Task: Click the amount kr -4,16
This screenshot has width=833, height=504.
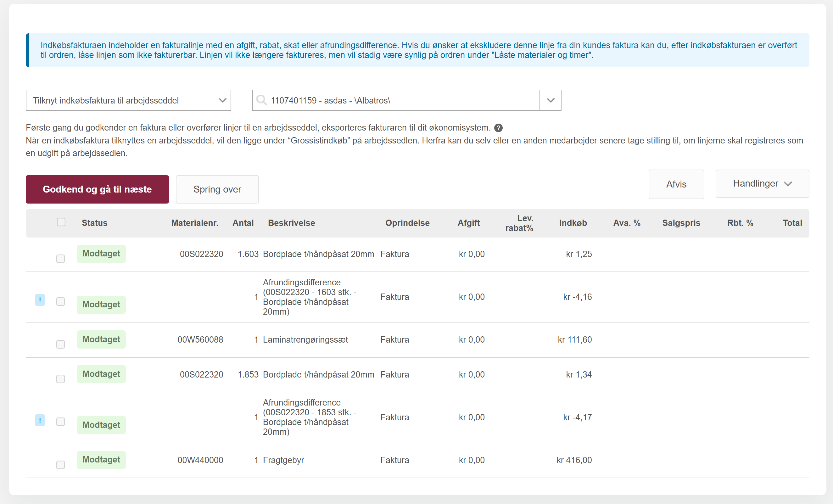Action: point(578,297)
